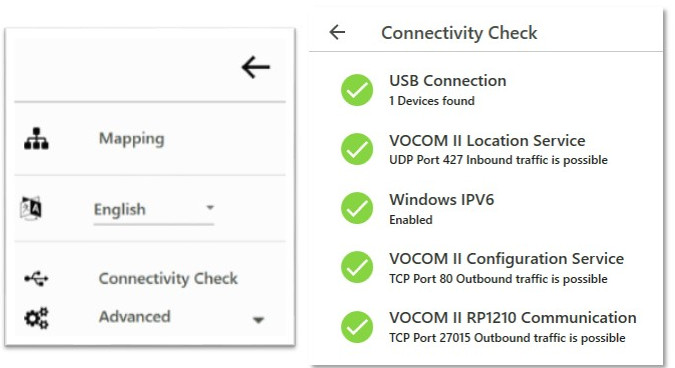Click green check for VOCOM II Configuration Service
The image size is (675, 368).
point(357,267)
